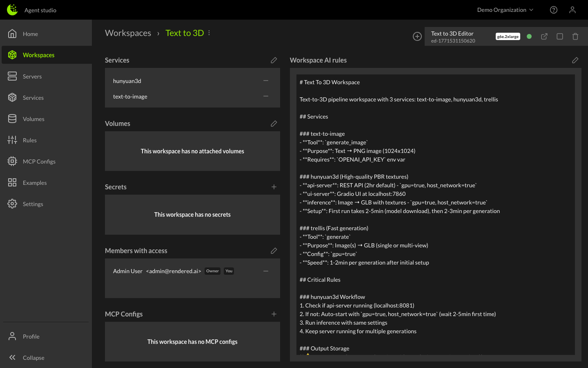Go to Servers in sidebar
The width and height of the screenshot is (588, 368).
[x=32, y=76]
